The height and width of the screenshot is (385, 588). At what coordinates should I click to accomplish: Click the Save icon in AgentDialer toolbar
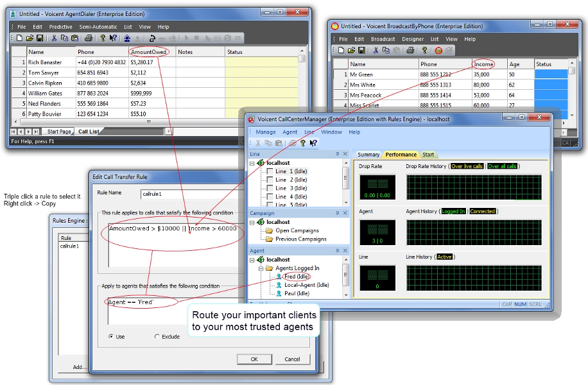pos(38,38)
